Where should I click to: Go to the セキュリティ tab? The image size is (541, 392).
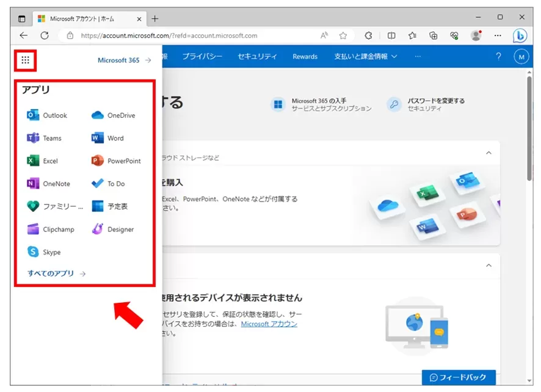[x=257, y=57]
